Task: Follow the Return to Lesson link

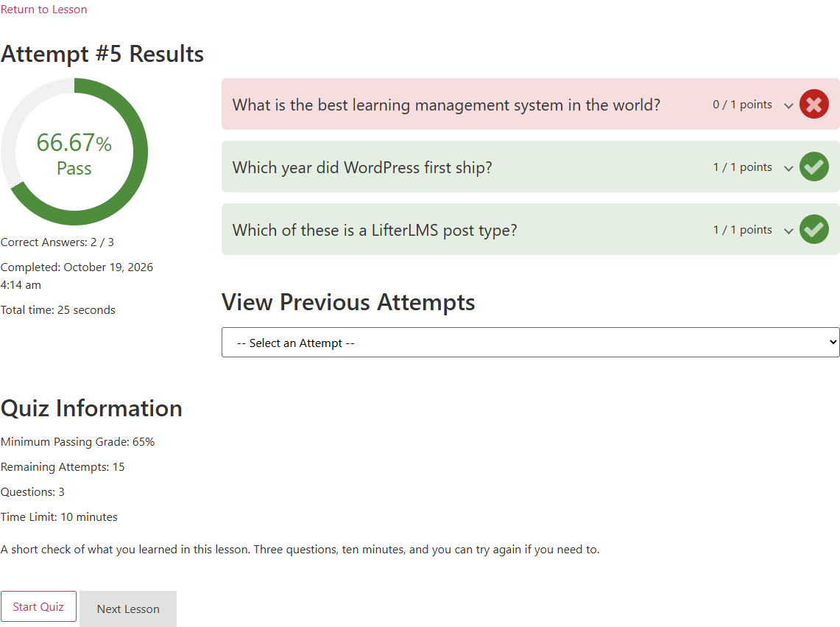Action: [43, 9]
